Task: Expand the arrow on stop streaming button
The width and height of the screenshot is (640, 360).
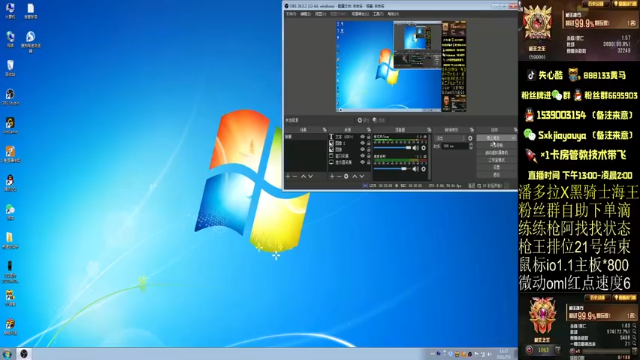Action: coord(513,138)
